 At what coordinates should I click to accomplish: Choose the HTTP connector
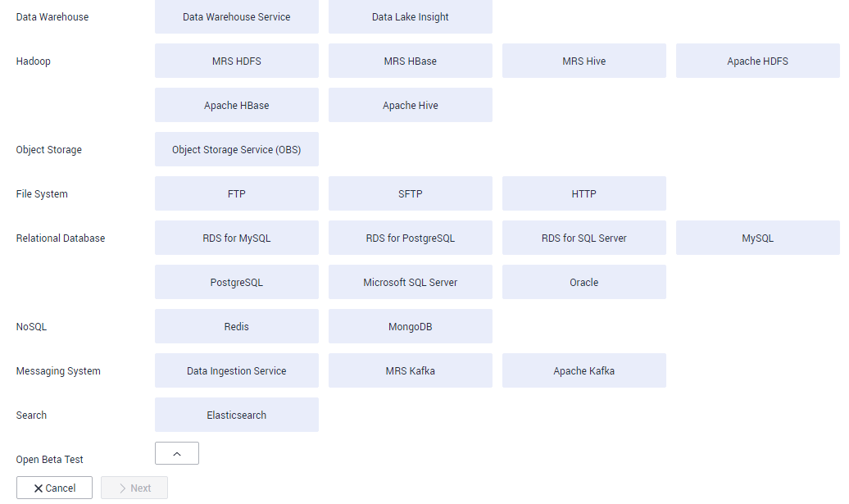pos(584,193)
